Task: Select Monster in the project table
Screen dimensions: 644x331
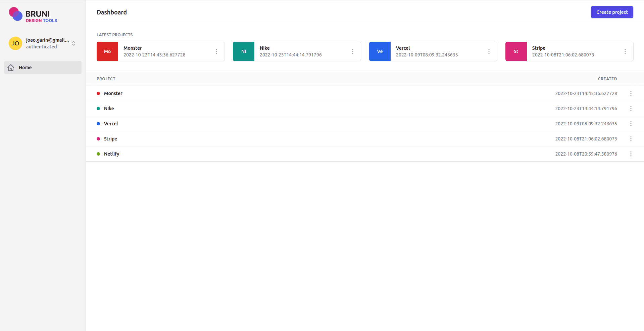Action: pyautogui.click(x=113, y=93)
